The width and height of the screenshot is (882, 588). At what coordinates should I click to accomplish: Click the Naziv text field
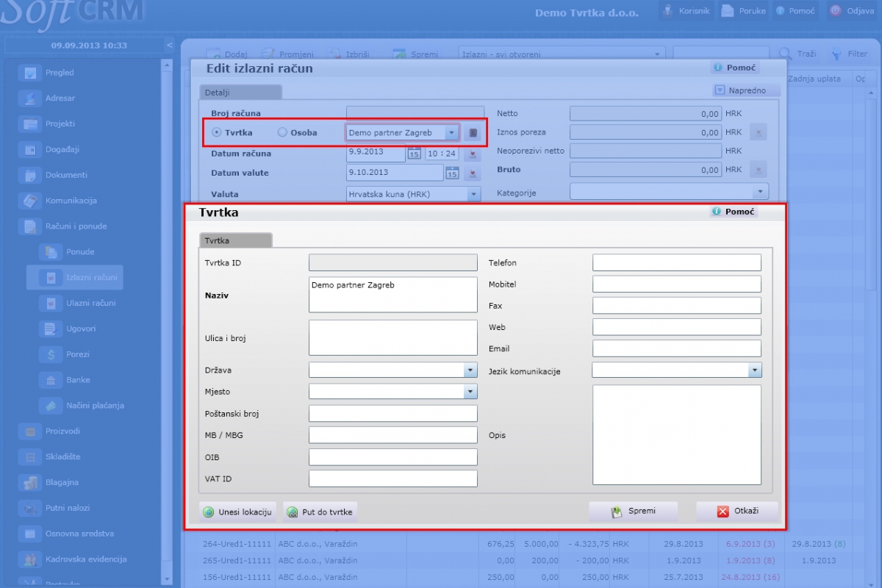393,295
